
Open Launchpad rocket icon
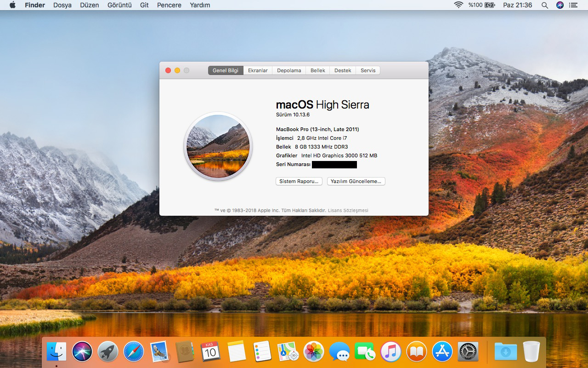pos(108,352)
